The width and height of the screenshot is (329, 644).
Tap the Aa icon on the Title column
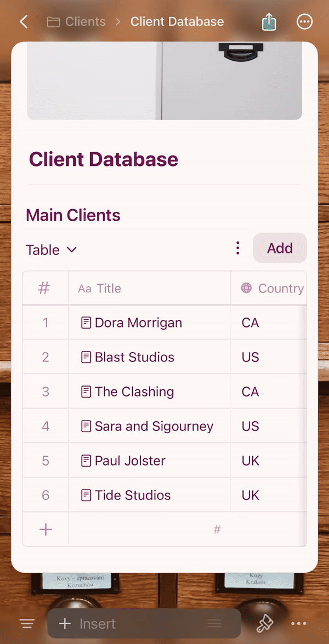[83, 288]
